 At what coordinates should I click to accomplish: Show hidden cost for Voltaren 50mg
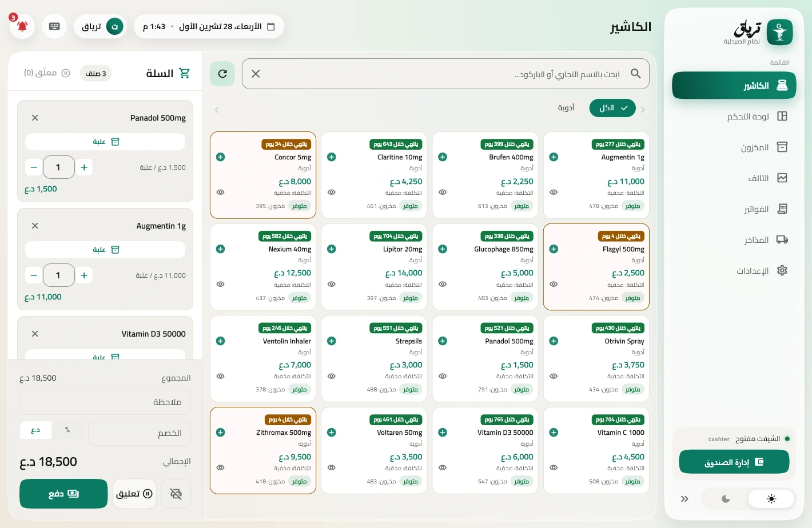(x=332, y=467)
